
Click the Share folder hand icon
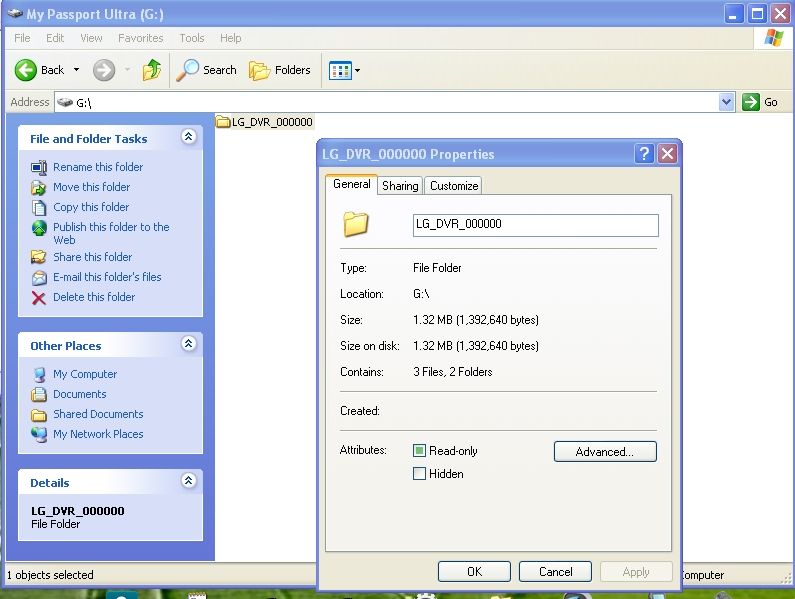[39, 257]
